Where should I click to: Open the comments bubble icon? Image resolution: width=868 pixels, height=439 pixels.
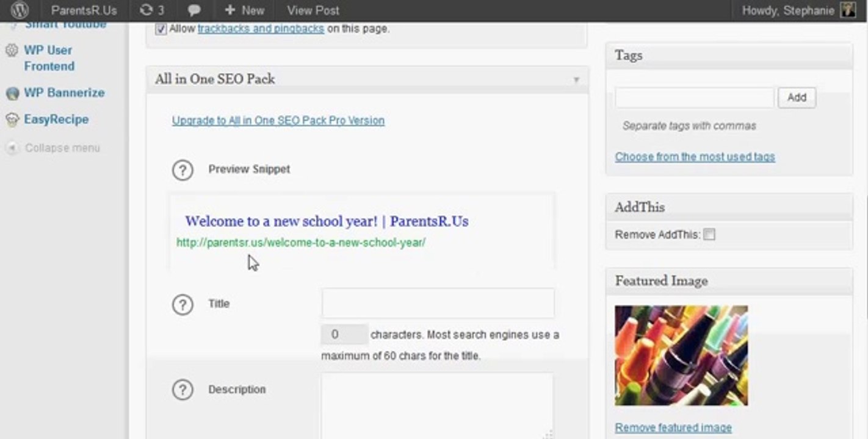tap(195, 10)
